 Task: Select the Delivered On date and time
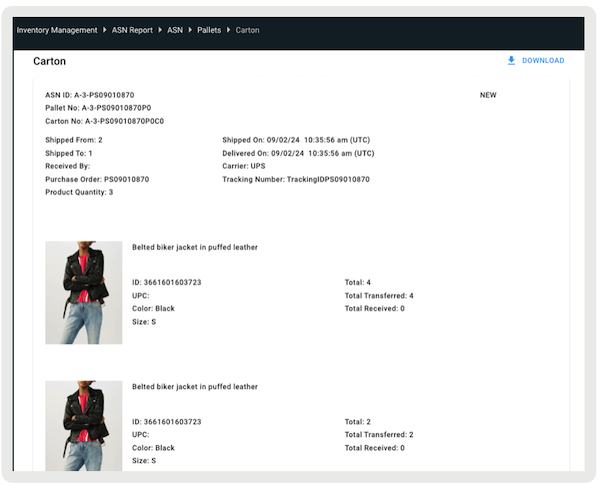click(x=298, y=153)
